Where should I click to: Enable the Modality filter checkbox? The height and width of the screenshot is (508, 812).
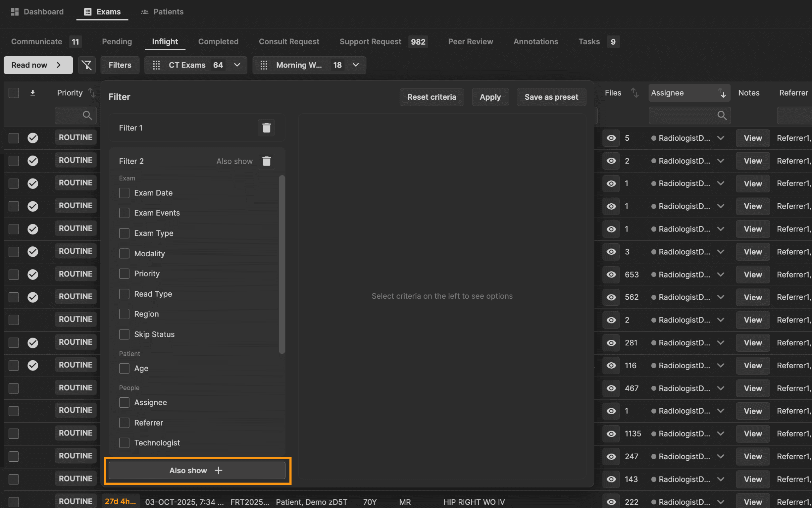pos(124,254)
